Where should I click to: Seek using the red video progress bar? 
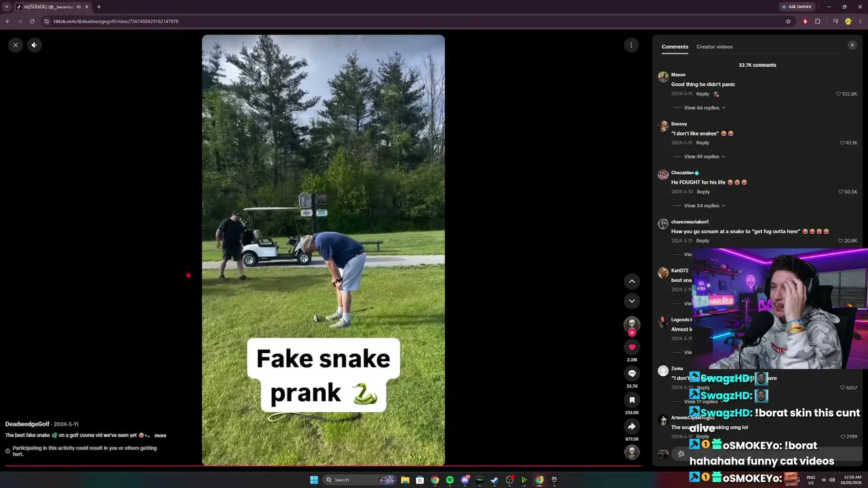click(x=323, y=466)
